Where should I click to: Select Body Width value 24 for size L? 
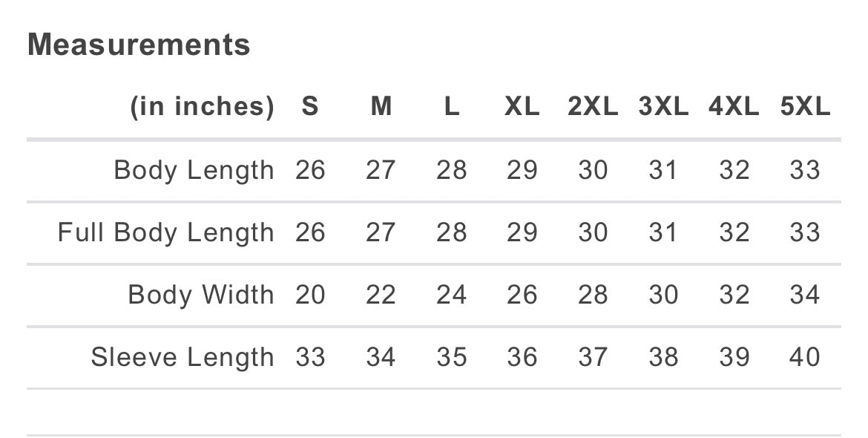[x=451, y=295]
